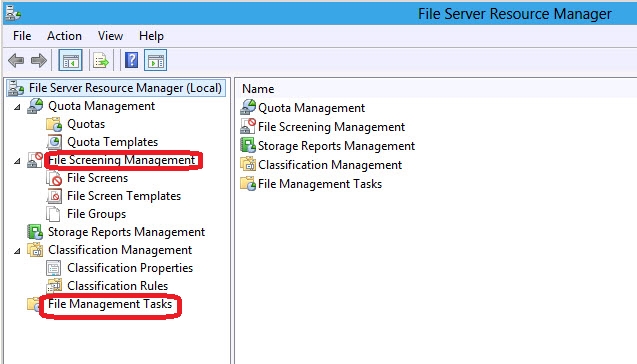This screenshot has width=637, height=364.
Task: Select Classification Management in right pane list
Action: click(330, 165)
